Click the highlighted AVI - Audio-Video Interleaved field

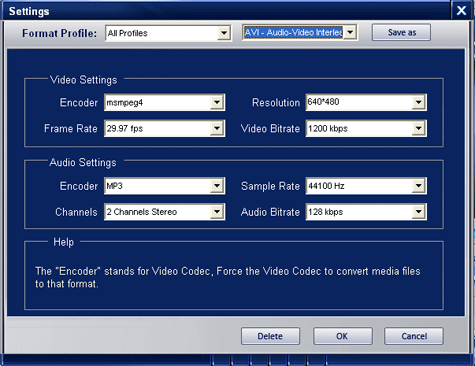coord(293,32)
